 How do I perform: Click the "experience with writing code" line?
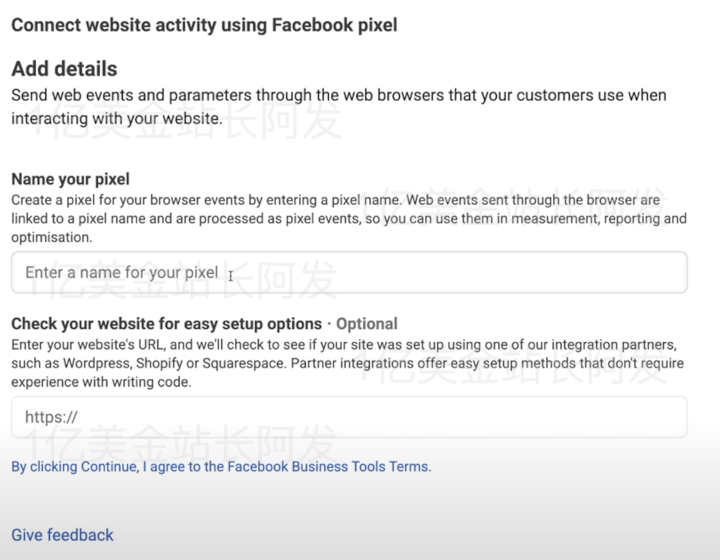pyautogui.click(x=101, y=382)
